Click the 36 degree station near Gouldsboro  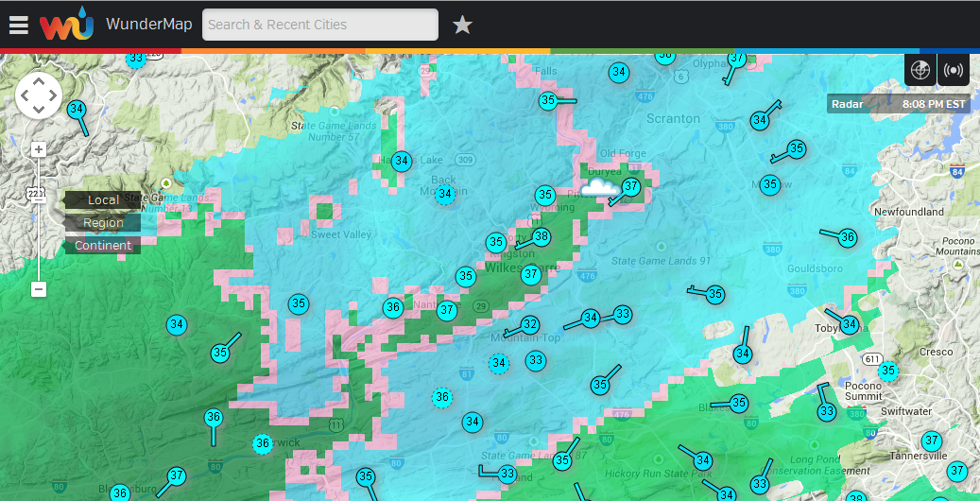coord(848,237)
